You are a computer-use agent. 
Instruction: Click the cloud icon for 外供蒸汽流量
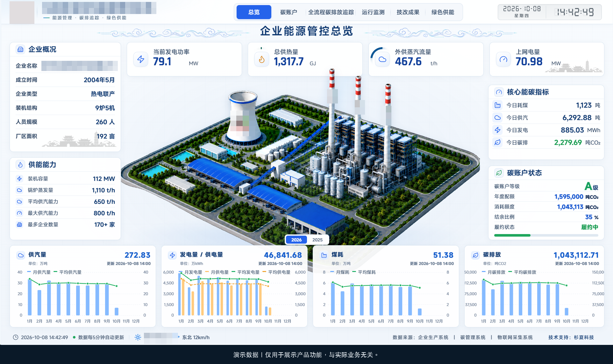(x=382, y=59)
